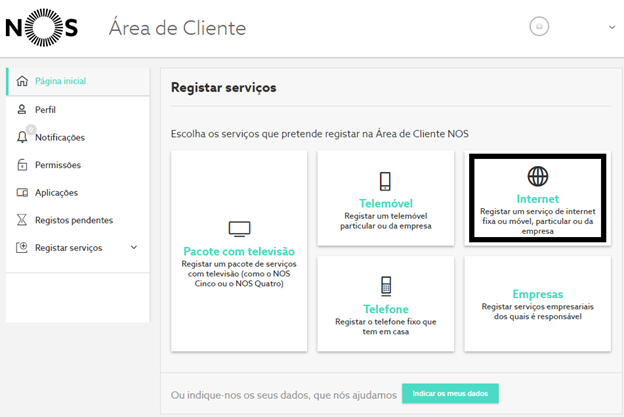Click the padlock icon beside Permissões

click(22, 165)
